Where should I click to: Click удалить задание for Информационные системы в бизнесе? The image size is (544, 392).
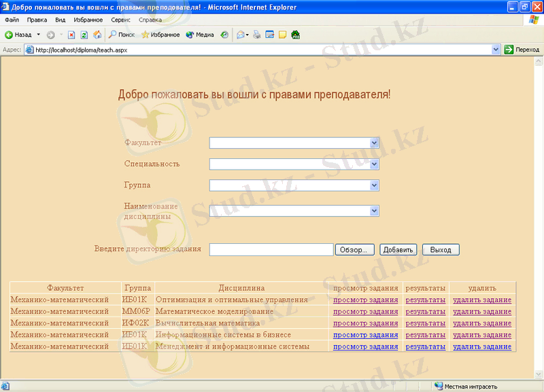[482, 335]
